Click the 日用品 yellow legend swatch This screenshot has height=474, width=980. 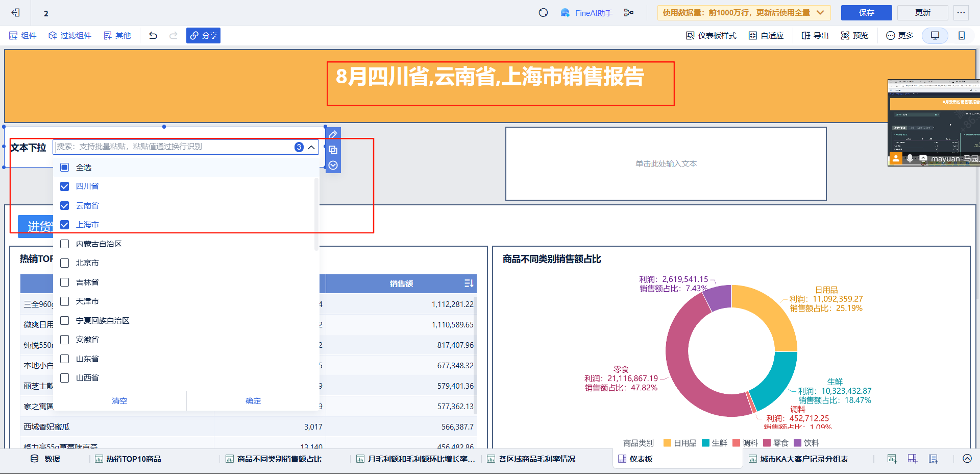tap(667, 443)
